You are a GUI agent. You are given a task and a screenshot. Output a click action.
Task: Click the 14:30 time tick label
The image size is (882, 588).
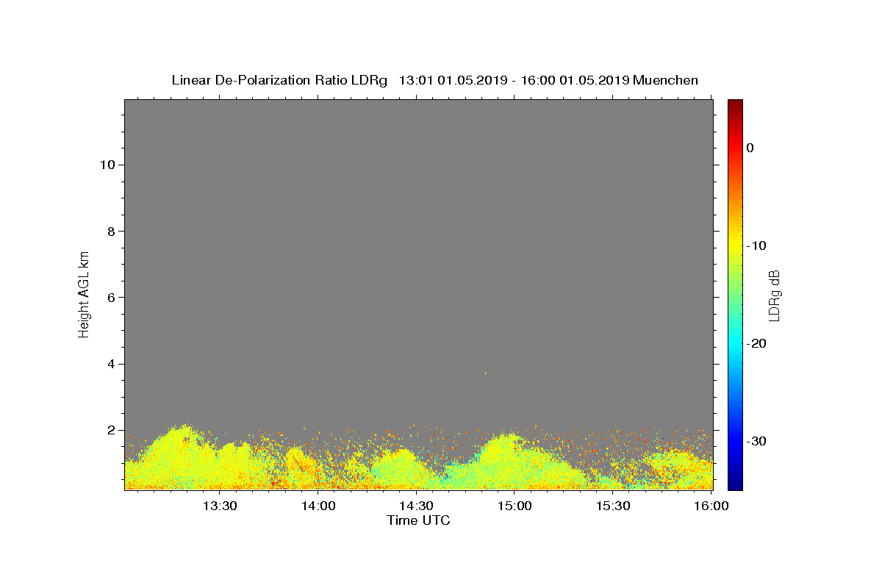click(416, 506)
